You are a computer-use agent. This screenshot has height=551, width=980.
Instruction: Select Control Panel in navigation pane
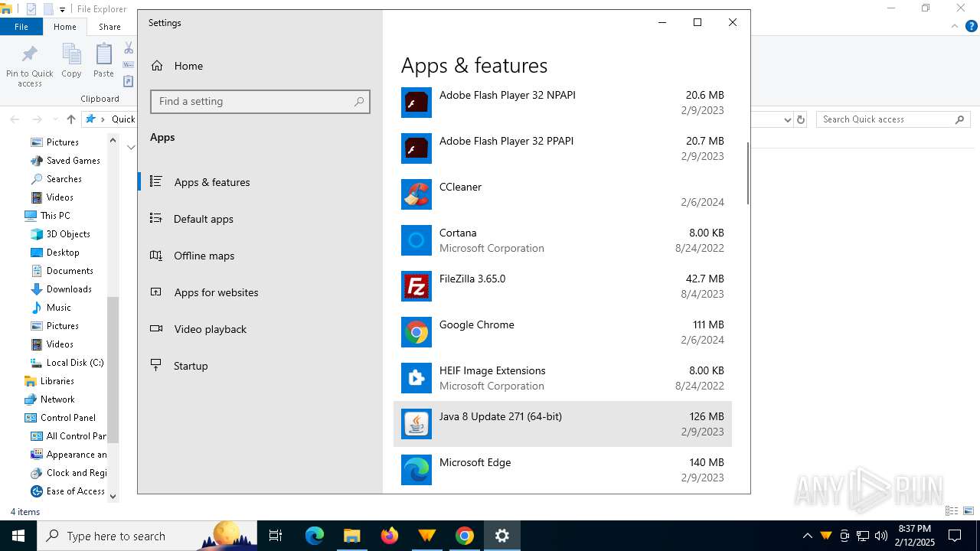point(67,418)
